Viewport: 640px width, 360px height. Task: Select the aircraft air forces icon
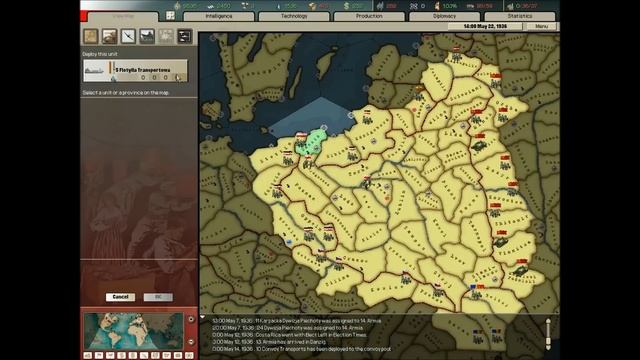pos(128,36)
